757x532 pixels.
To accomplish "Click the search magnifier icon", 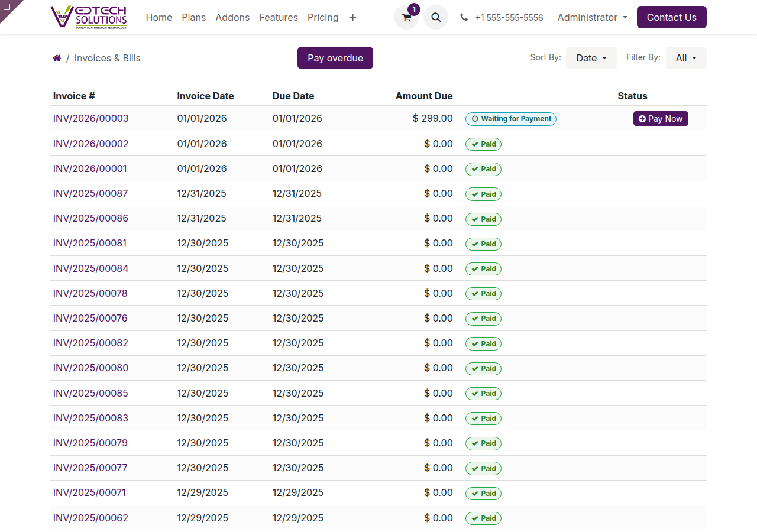I will 436,18.
